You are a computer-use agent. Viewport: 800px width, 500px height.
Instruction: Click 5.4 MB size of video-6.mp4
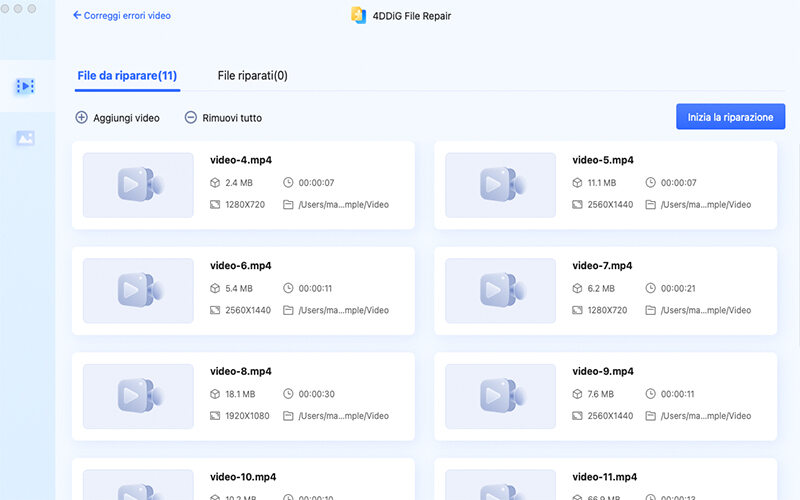click(239, 288)
